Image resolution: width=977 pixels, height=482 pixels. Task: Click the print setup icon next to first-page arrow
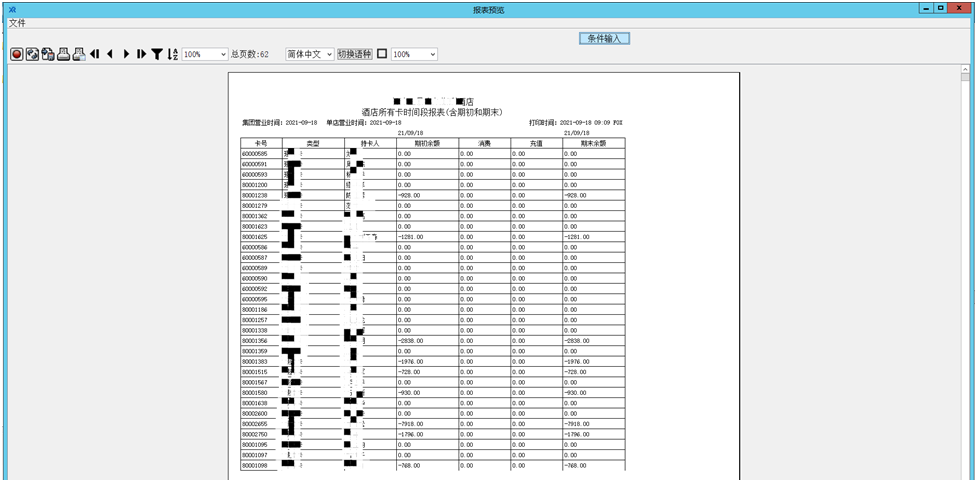click(x=79, y=54)
